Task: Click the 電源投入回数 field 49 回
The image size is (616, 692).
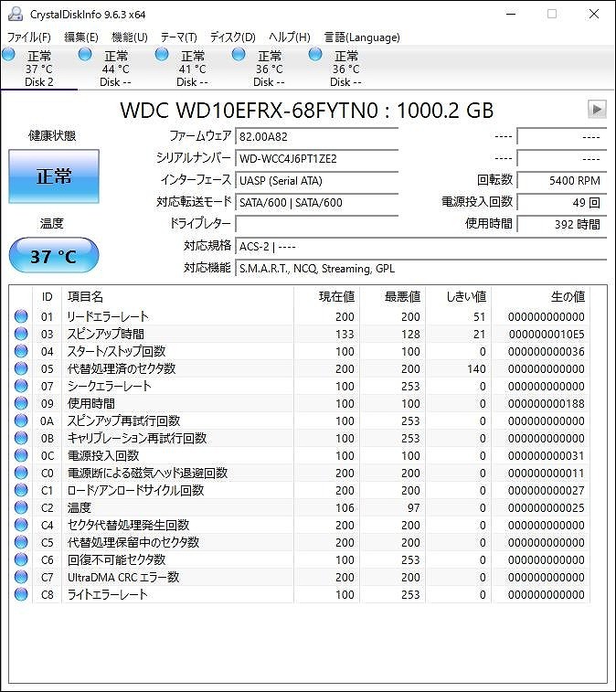Action: (562, 203)
